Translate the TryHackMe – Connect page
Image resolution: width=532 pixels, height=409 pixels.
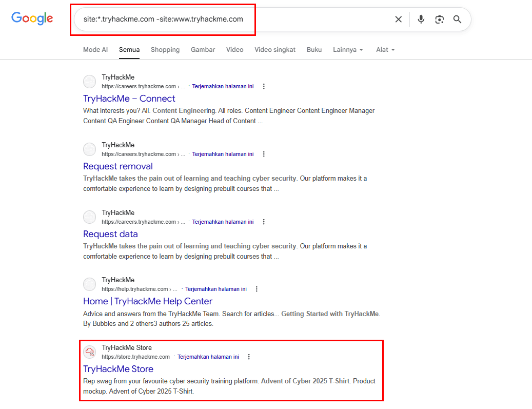(x=223, y=86)
